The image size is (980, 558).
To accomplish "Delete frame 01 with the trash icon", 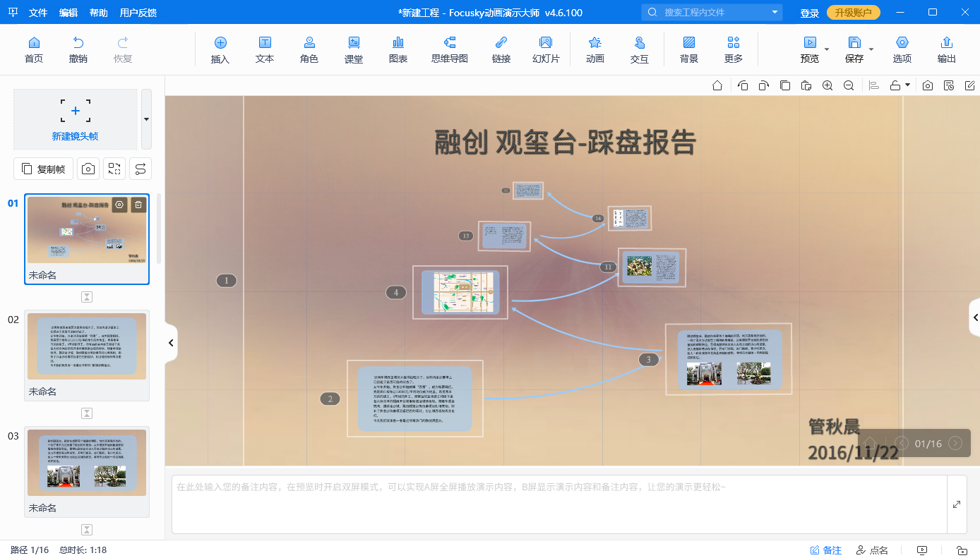I will (138, 205).
